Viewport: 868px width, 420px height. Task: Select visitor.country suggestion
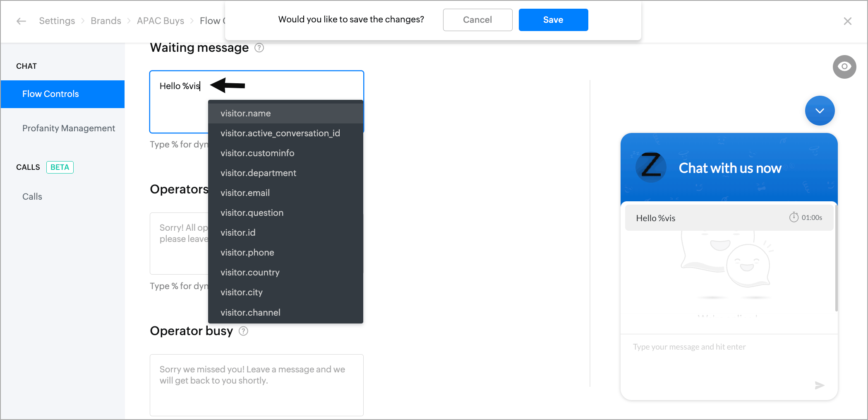point(285,273)
